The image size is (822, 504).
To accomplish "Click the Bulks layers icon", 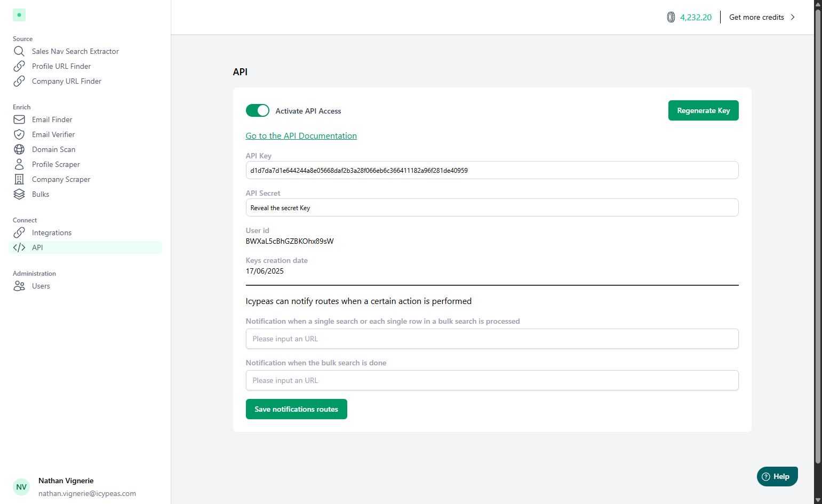I will [19, 194].
